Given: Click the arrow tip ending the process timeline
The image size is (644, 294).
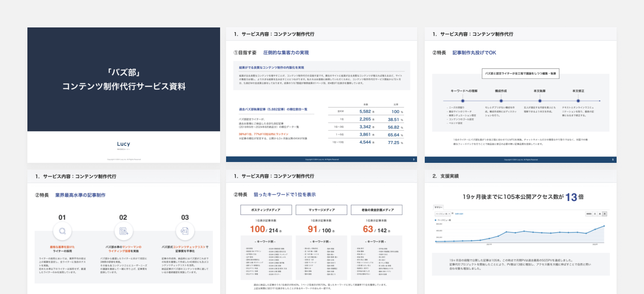Looking at the screenshot, I should 600,101.
